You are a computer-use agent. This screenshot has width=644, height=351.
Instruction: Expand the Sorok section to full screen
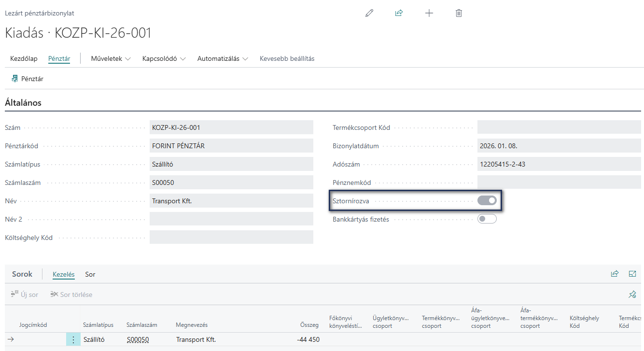pos(632,274)
